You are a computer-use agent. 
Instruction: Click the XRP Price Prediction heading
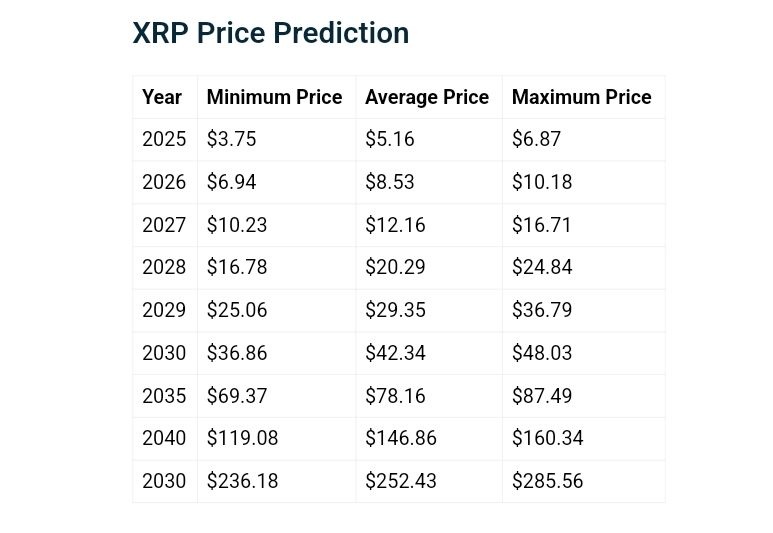(270, 33)
